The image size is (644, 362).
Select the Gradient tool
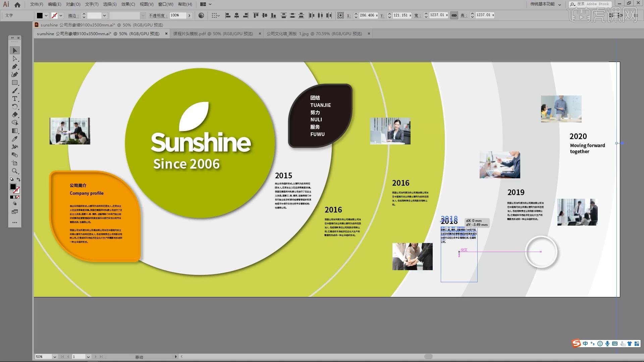tap(15, 131)
